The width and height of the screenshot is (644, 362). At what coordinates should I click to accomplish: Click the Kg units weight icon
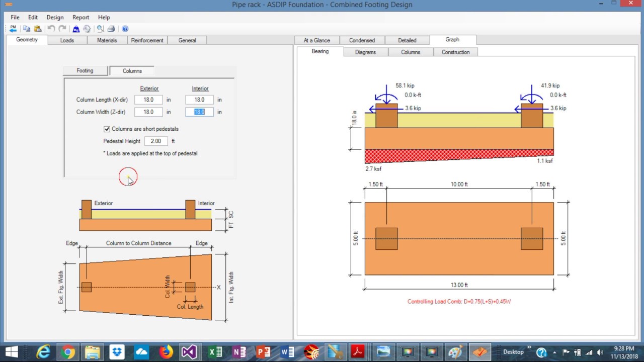click(76, 29)
